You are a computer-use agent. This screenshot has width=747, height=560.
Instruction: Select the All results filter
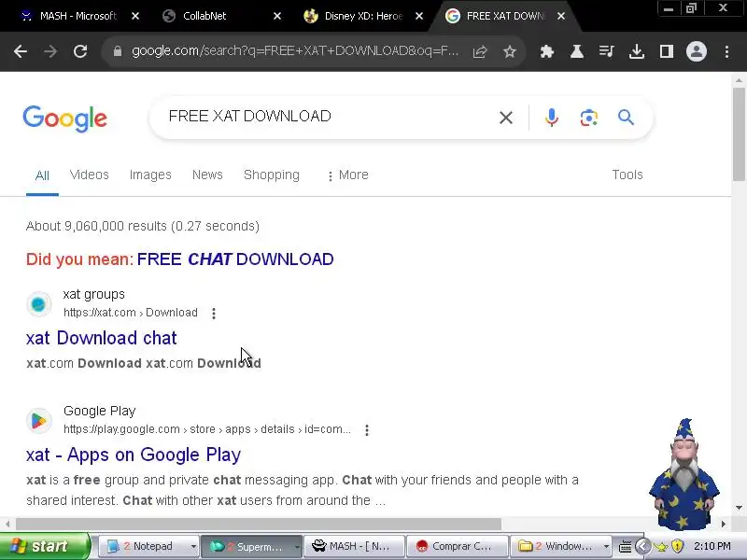click(42, 175)
